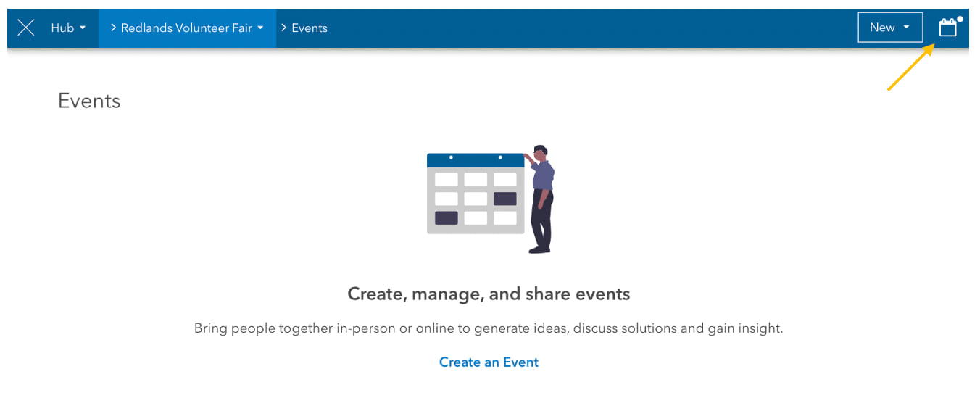Viewport: 980px width, 419px height.
Task: Select Events in the breadcrumb bar
Action: 310,28
